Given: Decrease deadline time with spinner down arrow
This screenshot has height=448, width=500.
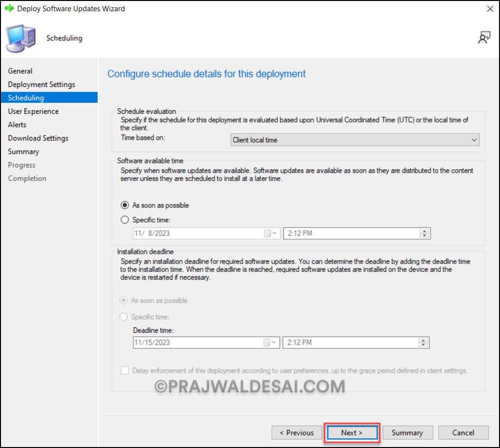Looking at the screenshot, I should click(x=423, y=345).
